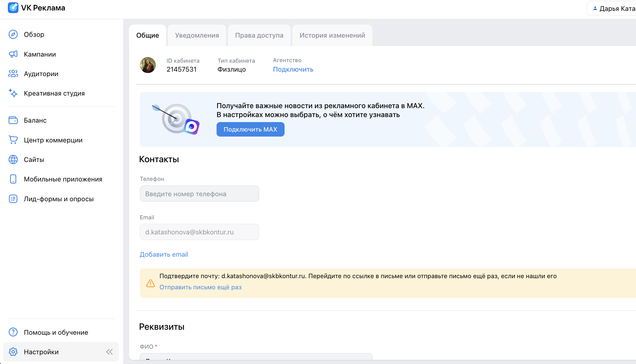Viewport: 636px width, 364px height.
Task: Select Центр коммерции menu item
Action: point(53,140)
